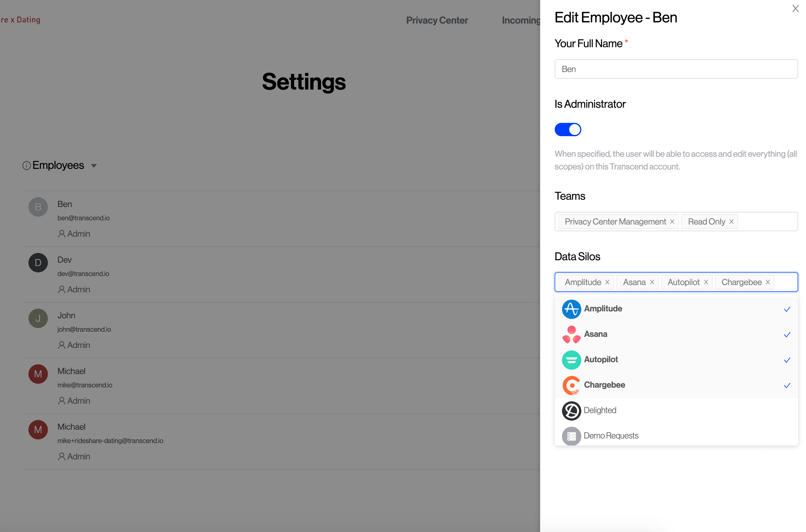Uncheck the Chargebee checkmark in the list
806x532 pixels.
(787, 386)
